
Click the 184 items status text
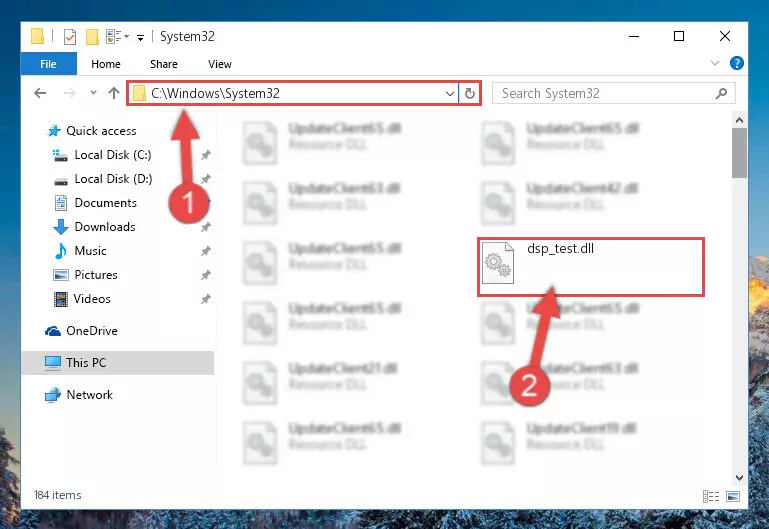click(57, 495)
